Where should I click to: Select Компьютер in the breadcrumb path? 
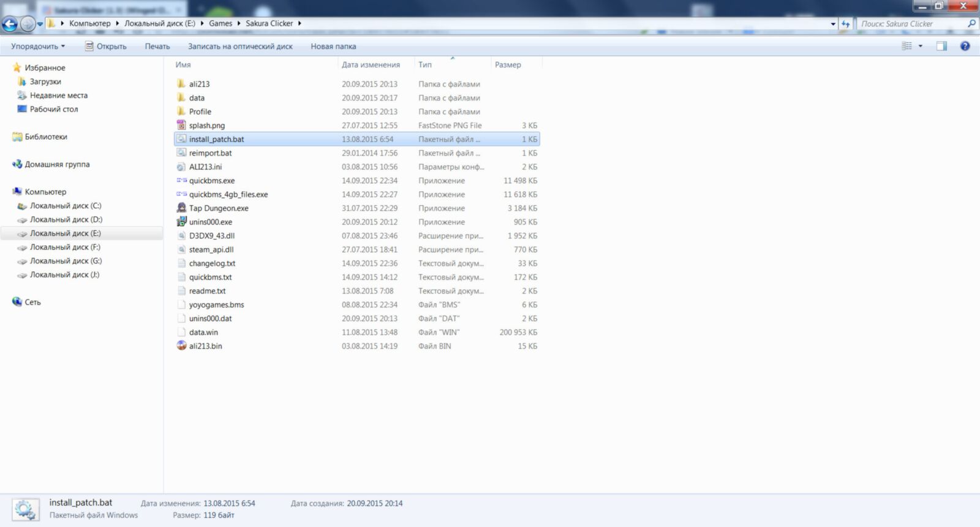pos(90,23)
